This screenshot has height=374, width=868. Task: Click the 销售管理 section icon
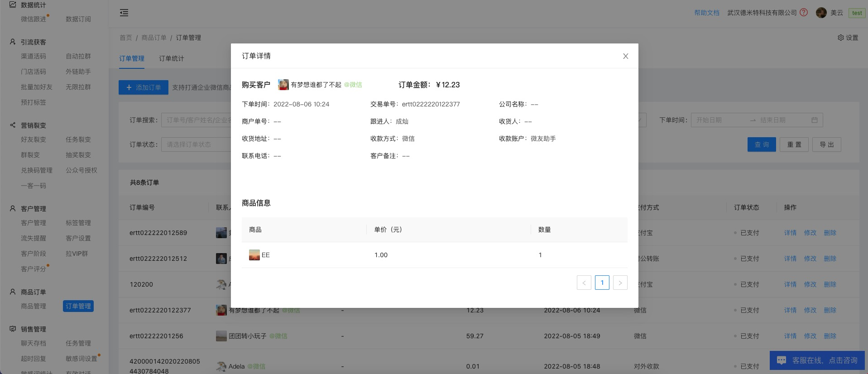[13, 329]
